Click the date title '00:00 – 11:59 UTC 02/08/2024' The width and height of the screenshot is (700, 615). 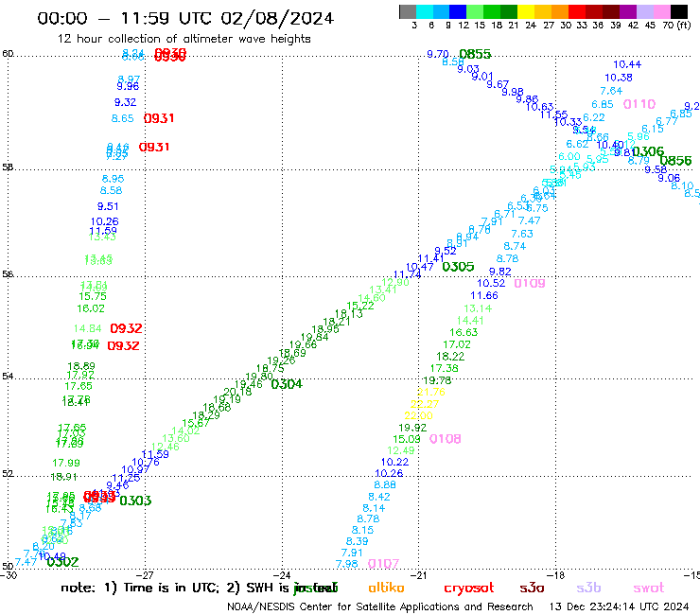point(185,18)
